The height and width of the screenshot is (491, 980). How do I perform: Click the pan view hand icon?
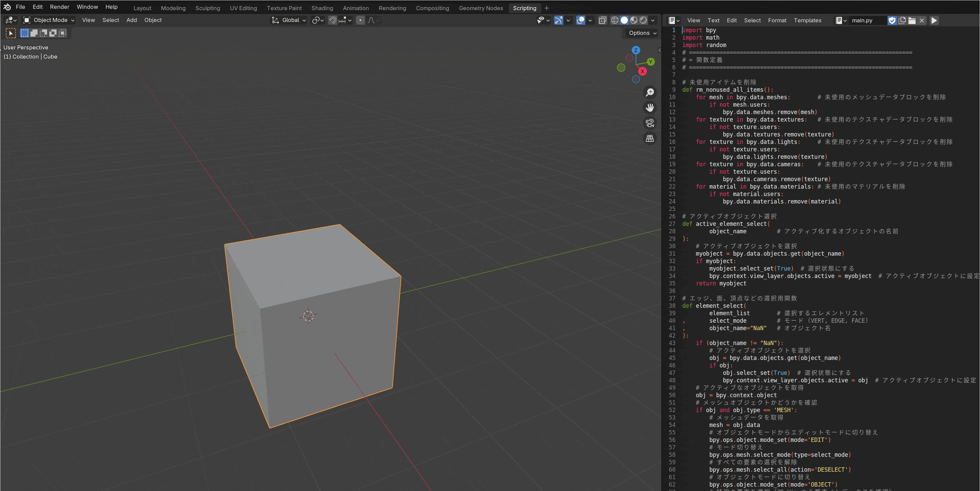click(650, 108)
